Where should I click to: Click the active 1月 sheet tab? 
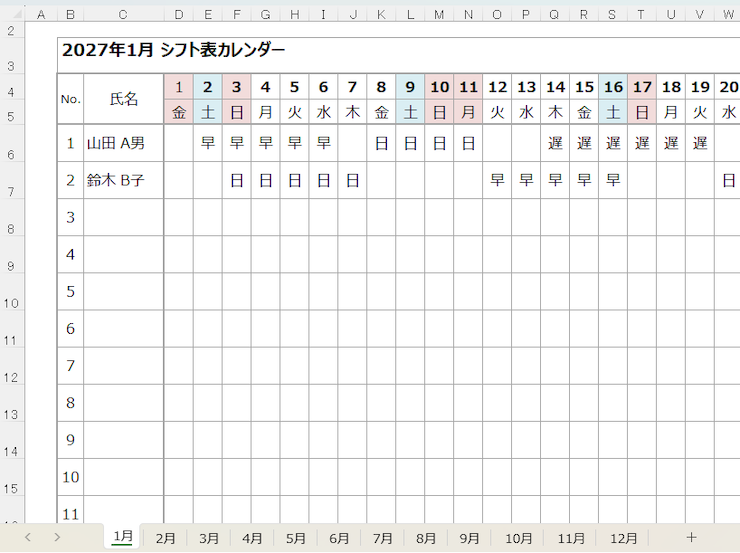tap(123, 537)
